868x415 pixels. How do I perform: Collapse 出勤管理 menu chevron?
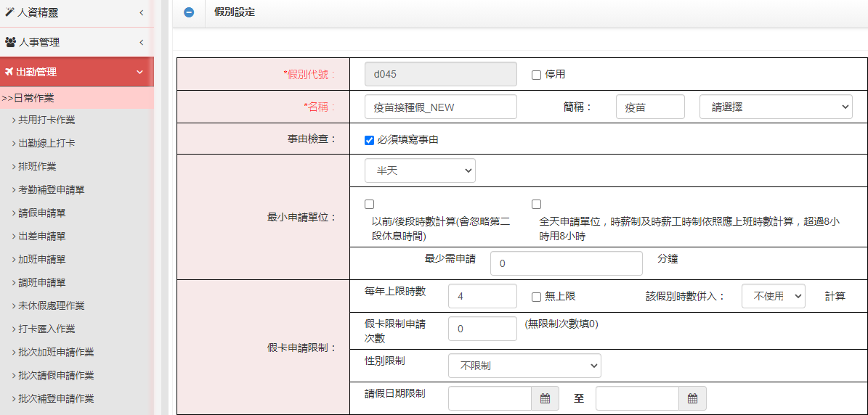point(139,72)
